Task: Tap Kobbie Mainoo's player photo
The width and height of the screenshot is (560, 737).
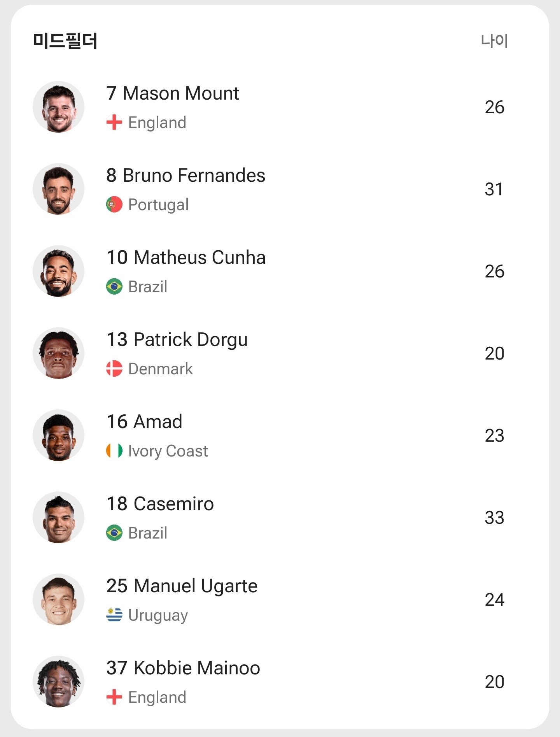Action: coord(58,682)
